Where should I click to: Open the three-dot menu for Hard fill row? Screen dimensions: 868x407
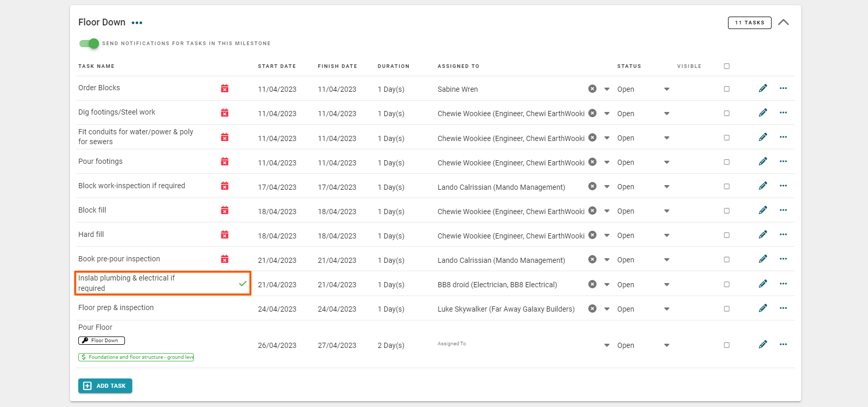783,235
